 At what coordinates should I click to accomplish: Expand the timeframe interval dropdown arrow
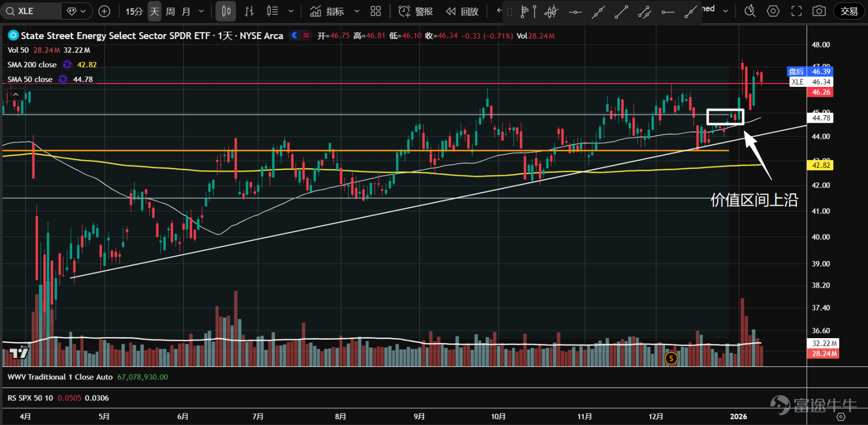tap(201, 11)
